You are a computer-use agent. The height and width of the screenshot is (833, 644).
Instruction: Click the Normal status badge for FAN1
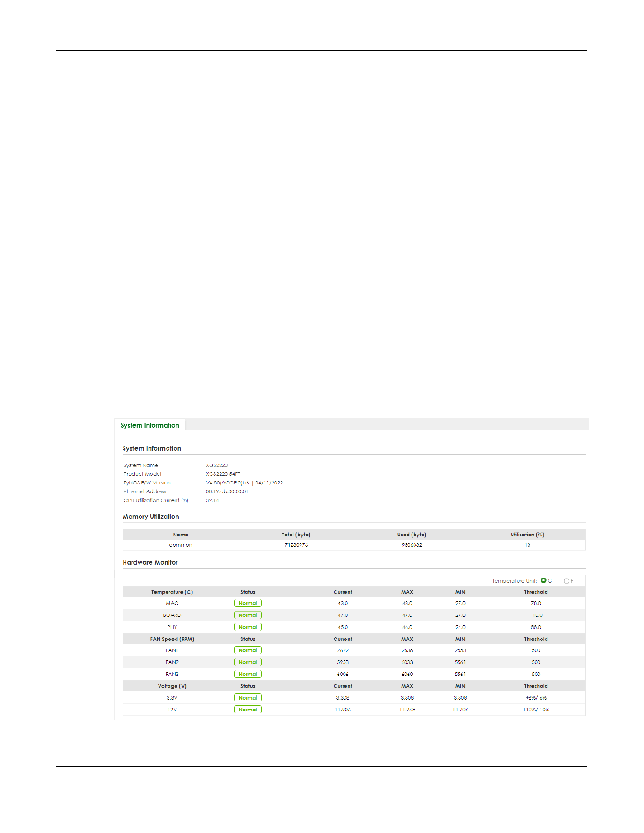tap(248, 650)
